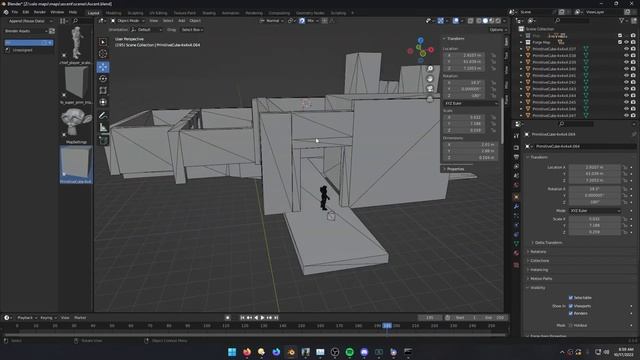This screenshot has height=360, width=640.
Task: Open the Physics properties tab
Action: coord(516,225)
